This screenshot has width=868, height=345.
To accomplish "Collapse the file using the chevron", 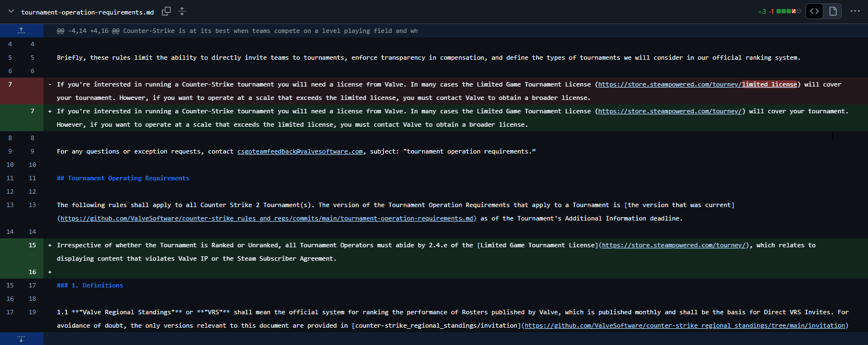I will click(10, 11).
